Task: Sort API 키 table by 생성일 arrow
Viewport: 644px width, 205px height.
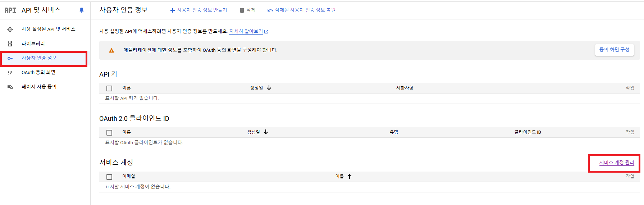Action: coord(269,88)
